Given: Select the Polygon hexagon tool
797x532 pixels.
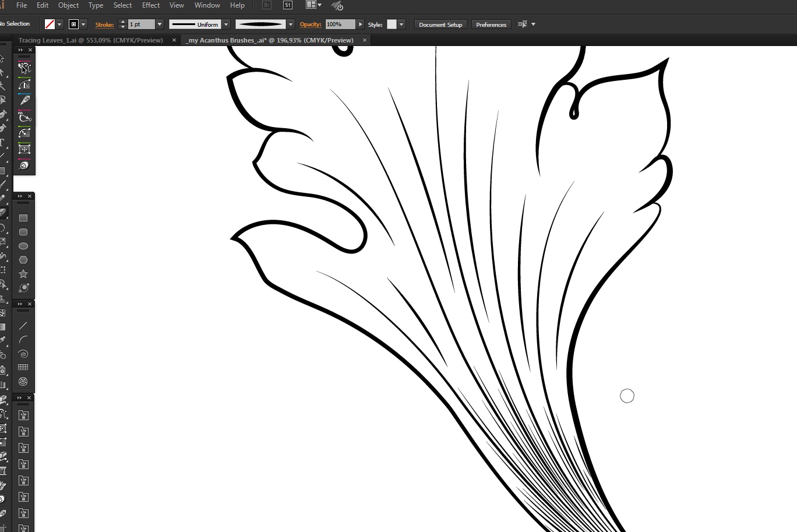Looking at the screenshot, I should click(x=23, y=260).
